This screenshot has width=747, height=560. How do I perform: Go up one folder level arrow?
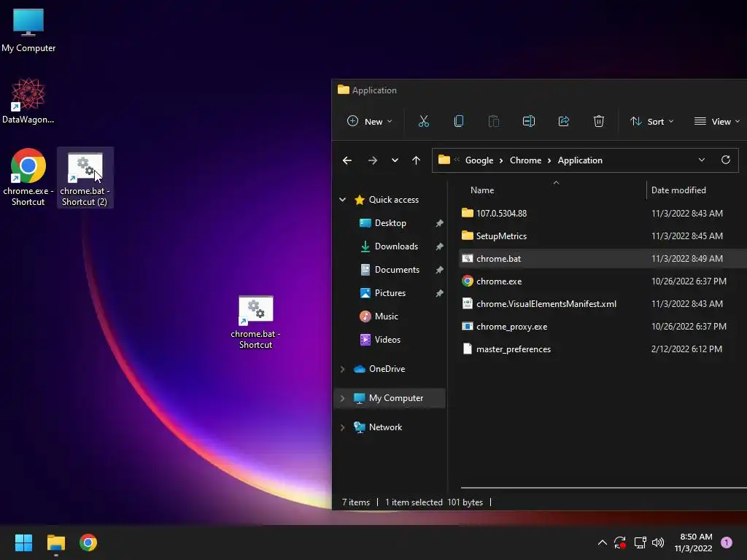tap(416, 160)
